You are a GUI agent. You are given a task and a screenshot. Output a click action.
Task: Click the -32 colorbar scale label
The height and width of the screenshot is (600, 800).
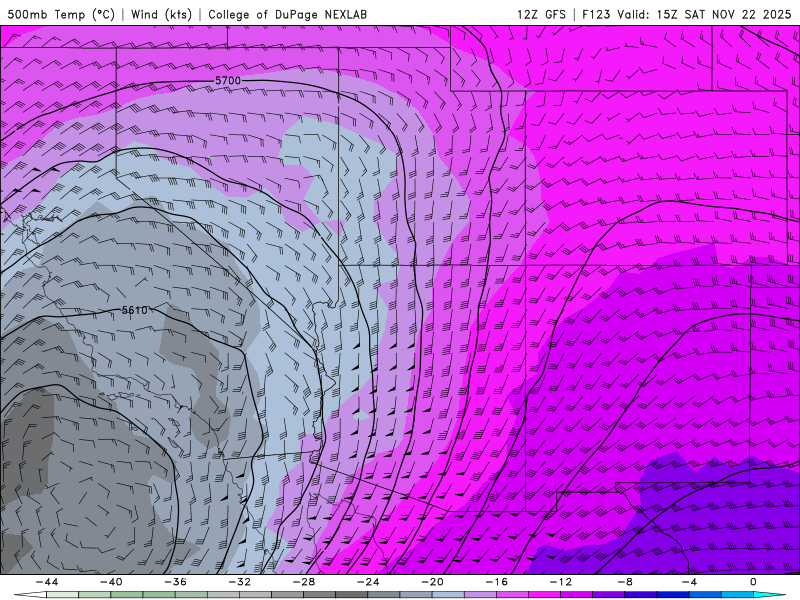point(239,582)
